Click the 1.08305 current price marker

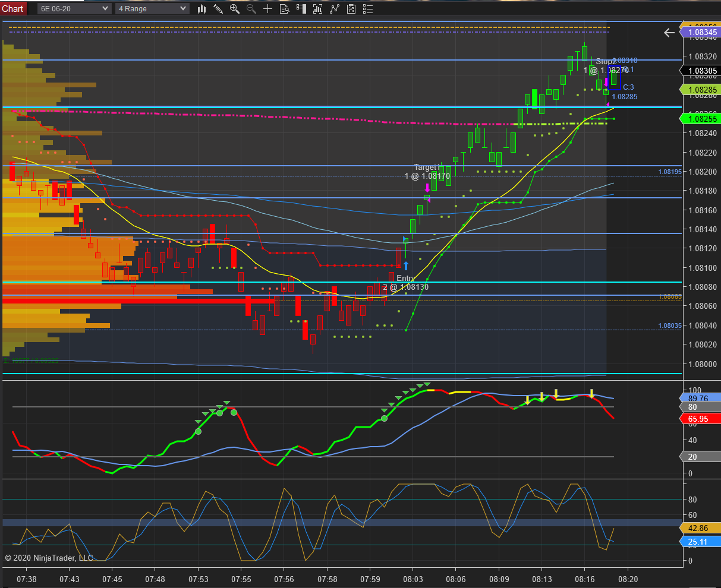click(700, 71)
